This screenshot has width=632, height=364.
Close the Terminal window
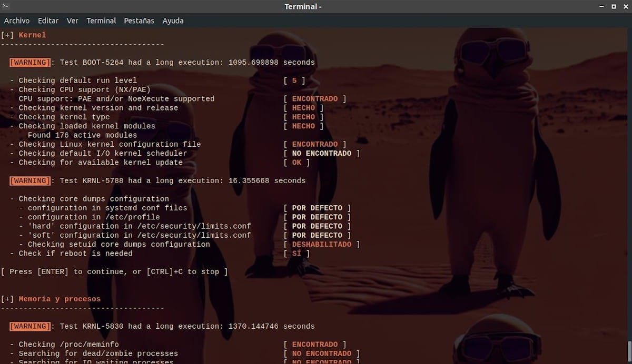point(625,6)
